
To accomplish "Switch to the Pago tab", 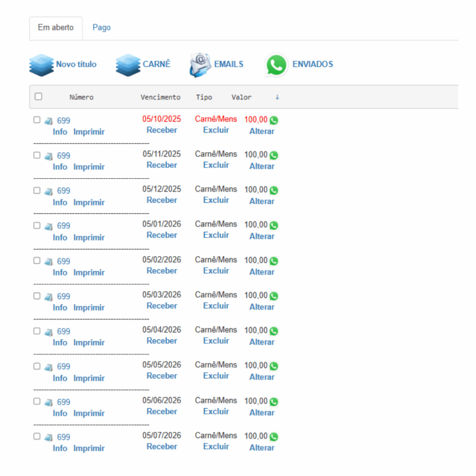I will 101,27.
